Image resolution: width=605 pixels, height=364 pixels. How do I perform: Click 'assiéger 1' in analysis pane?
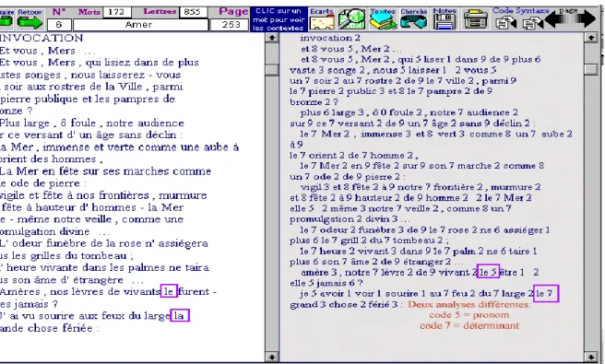pos(527,230)
